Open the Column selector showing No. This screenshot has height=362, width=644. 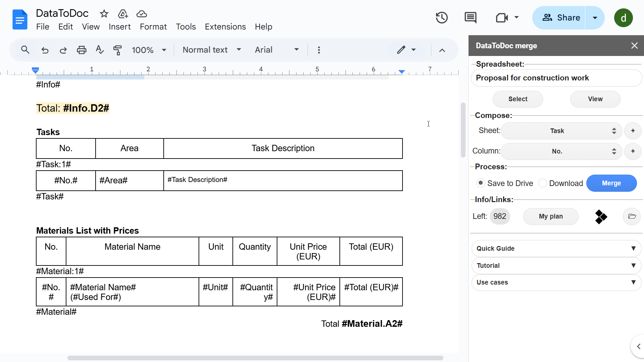(561, 151)
